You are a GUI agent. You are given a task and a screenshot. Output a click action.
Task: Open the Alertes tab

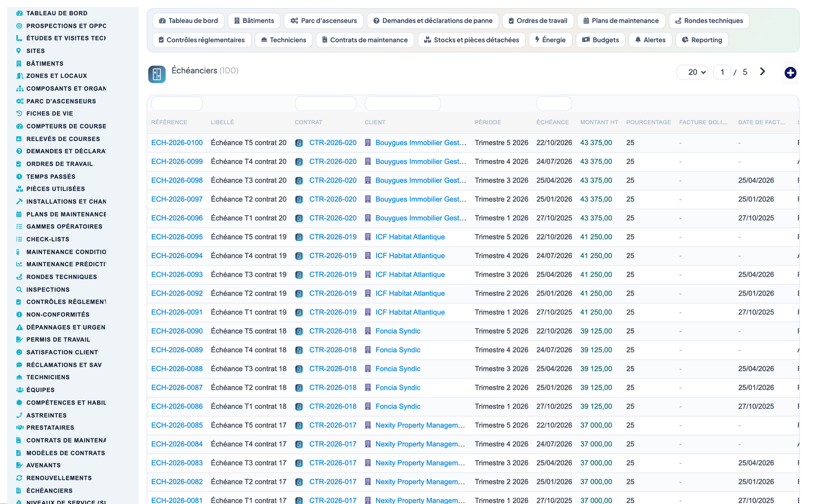click(x=650, y=40)
